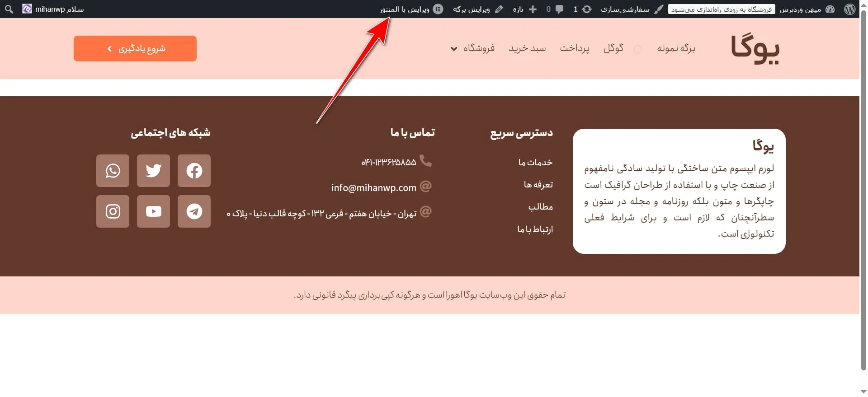Open the تازه (new) admin menu
Screen dimensions: 868x397
525,9
